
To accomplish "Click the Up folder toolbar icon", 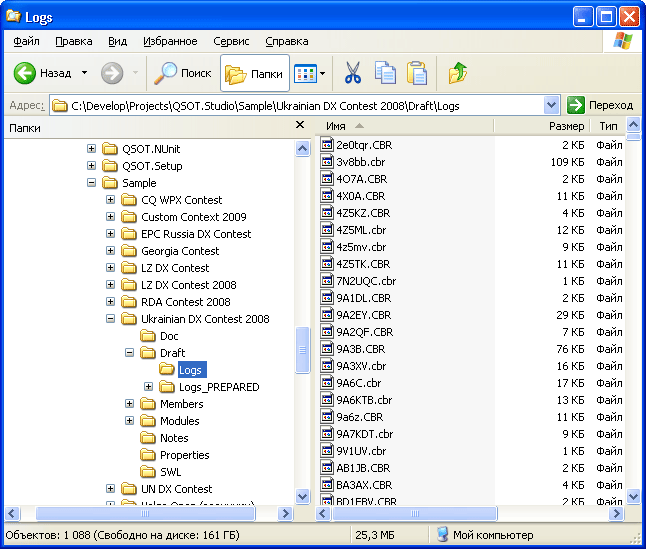I will (458, 73).
